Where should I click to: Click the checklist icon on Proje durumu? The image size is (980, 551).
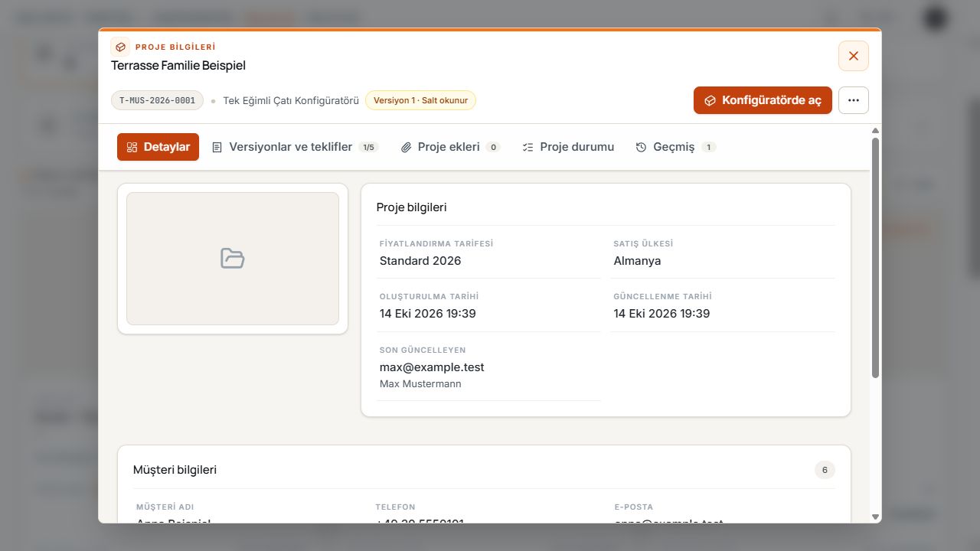(x=528, y=147)
